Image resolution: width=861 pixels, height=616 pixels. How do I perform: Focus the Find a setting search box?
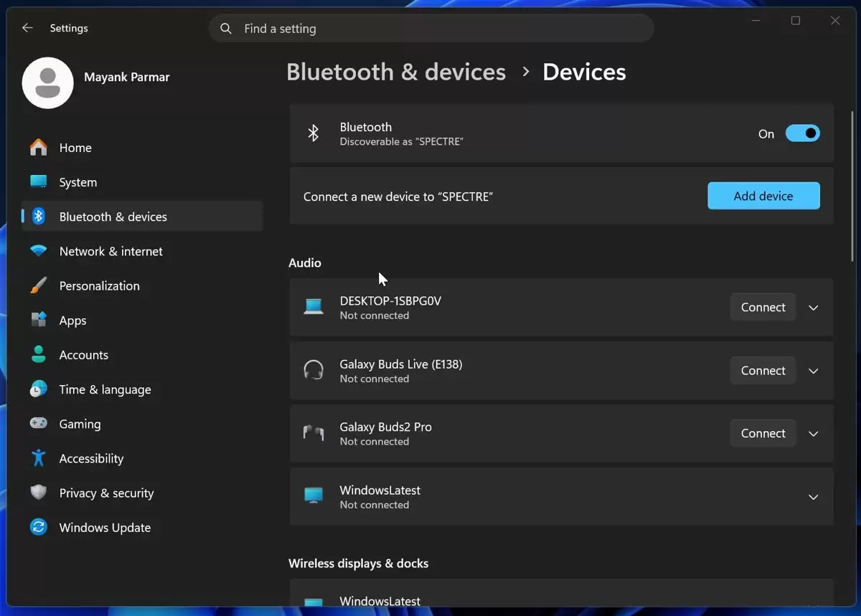(431, 29)
